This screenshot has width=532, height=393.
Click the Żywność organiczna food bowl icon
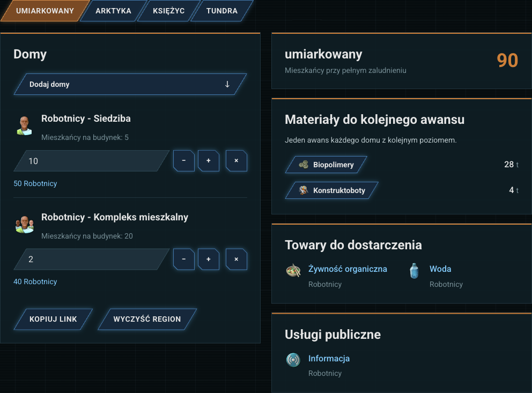coord(293,271)
